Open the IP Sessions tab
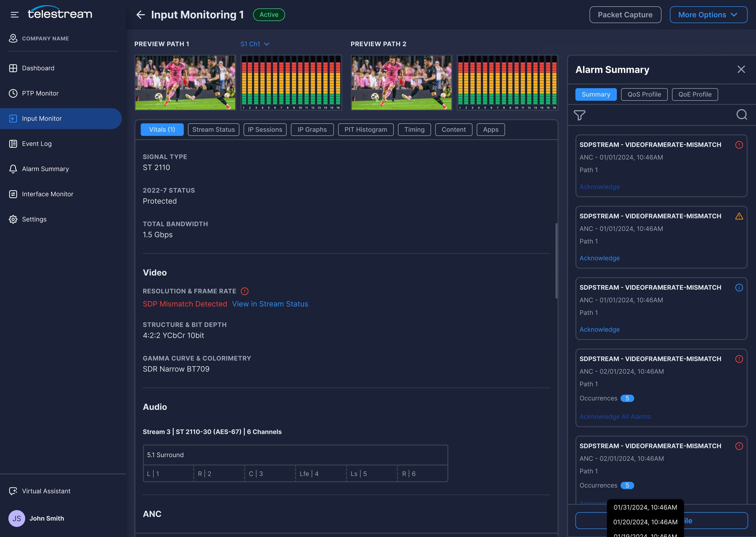 pos(265,130)
